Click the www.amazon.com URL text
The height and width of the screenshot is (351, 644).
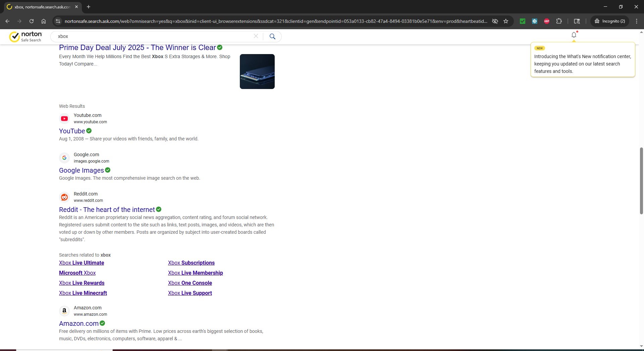pos(90,314)
